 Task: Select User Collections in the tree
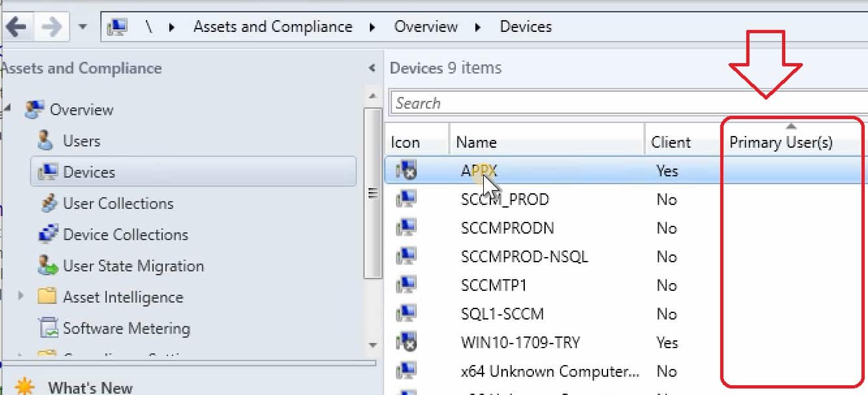coord(118,204)
